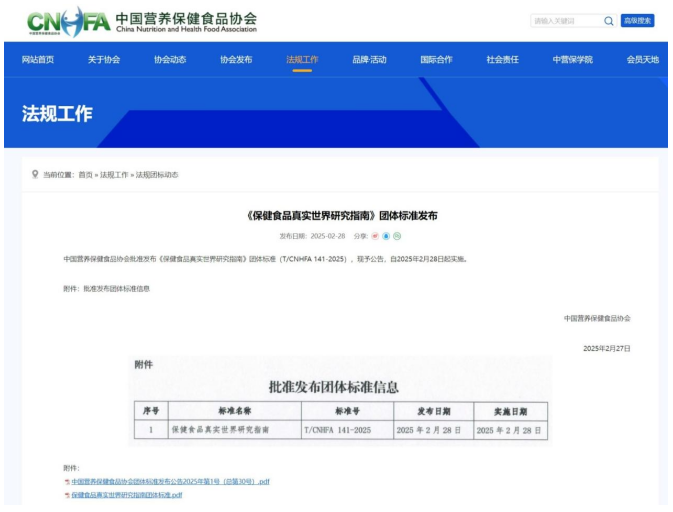Go to the 协会动态 menu
The height and width of the screenshot is (512, 673).
click(170, 60)
